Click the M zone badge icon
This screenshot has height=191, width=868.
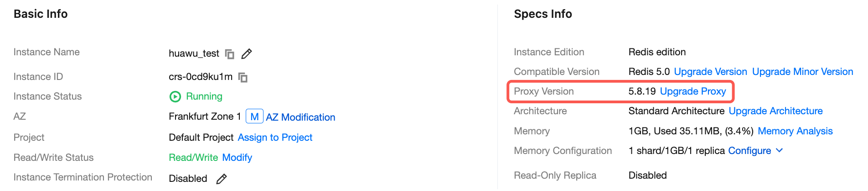(254, 117)
